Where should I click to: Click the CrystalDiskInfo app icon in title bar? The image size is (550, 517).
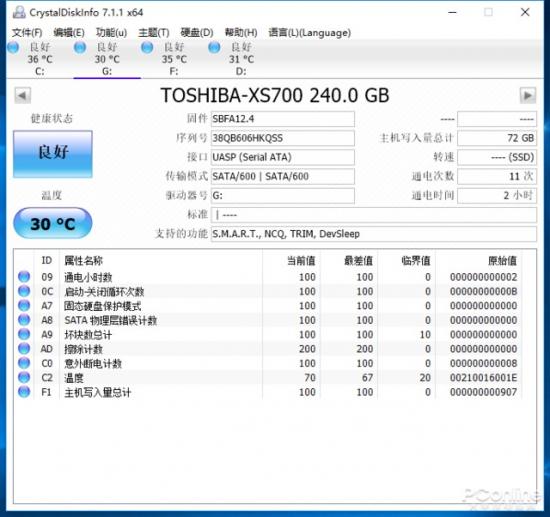click(x=19, y=12)
